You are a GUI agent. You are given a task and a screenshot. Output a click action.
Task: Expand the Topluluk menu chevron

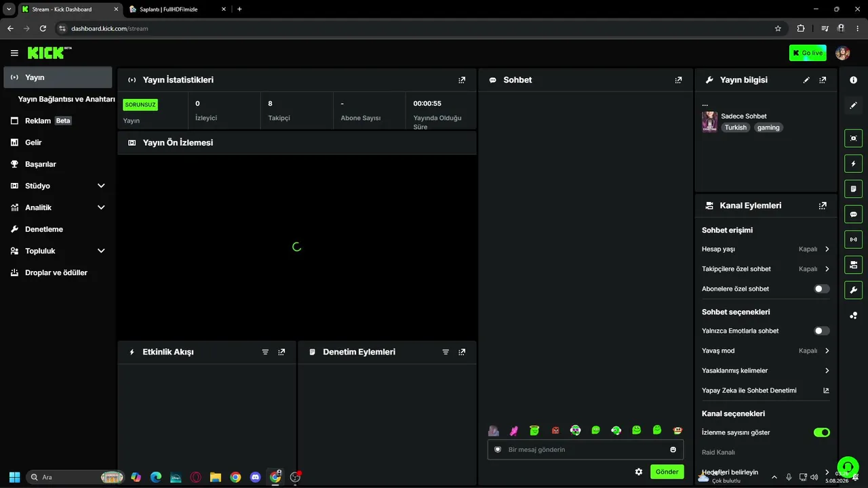[101, 251]
